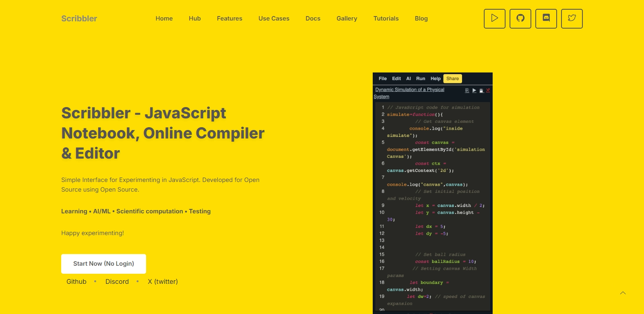Open the Discord icon button in header
The height and width of the screenshot is (314, 644).
coord(546,19)
